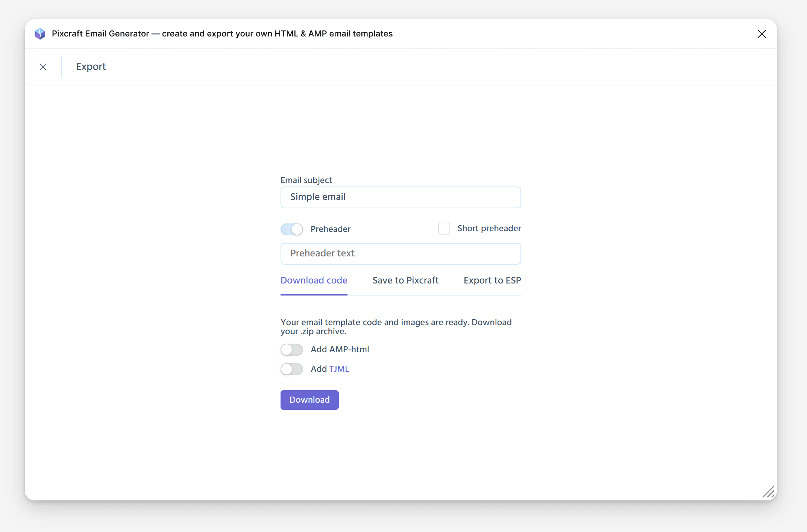
Task: Enable the Add TJML toggle
Action: click(x=291, y=369)
